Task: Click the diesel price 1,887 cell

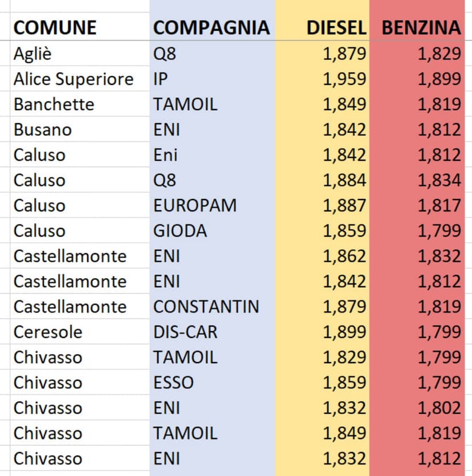Action: pyautogui.click(x=344, y=205)
